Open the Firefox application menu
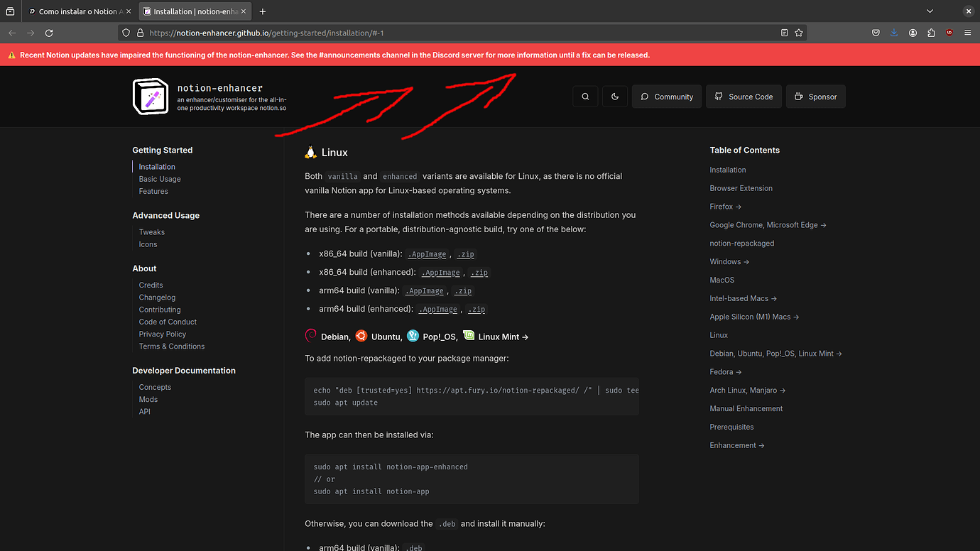 pyautogui.click(x=967, y=32)
